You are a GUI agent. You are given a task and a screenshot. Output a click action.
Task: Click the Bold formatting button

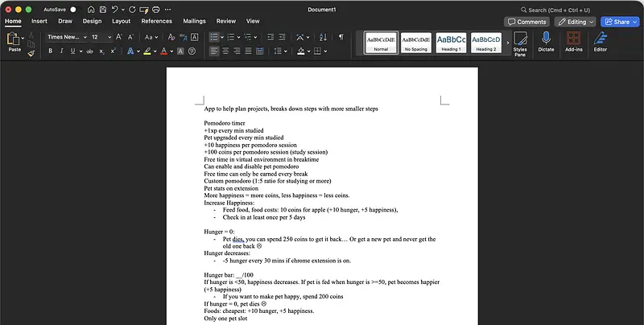[x=50, y=51]
